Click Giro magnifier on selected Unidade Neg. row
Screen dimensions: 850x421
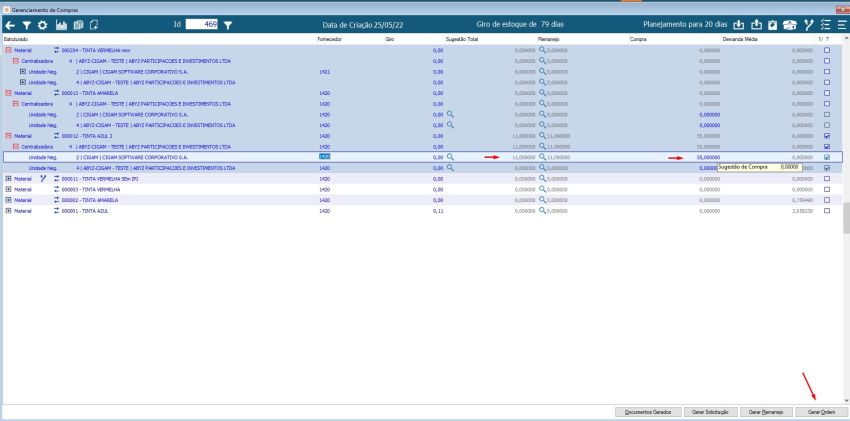450,157
